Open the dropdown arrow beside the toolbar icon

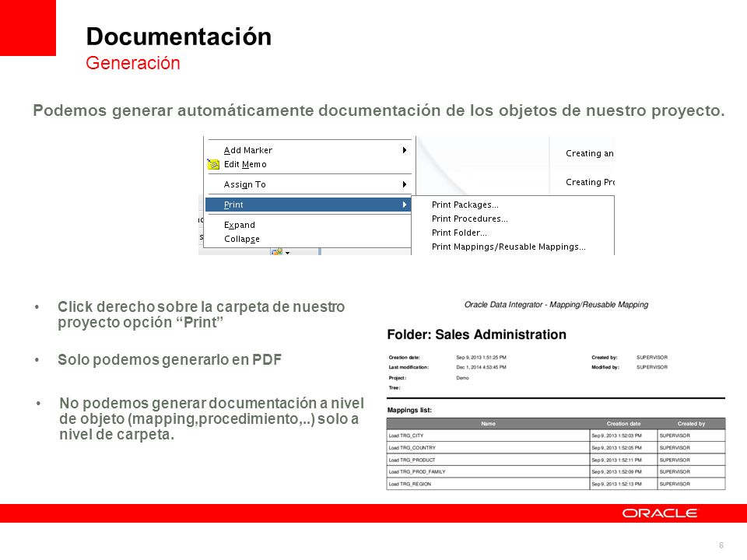(x=287, y=252)
